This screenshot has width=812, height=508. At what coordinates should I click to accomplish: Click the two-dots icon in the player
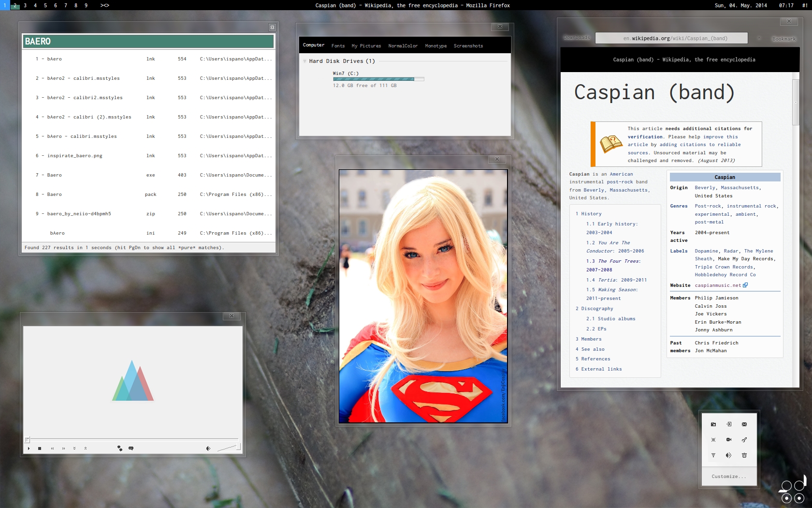(x=120, y=448)
